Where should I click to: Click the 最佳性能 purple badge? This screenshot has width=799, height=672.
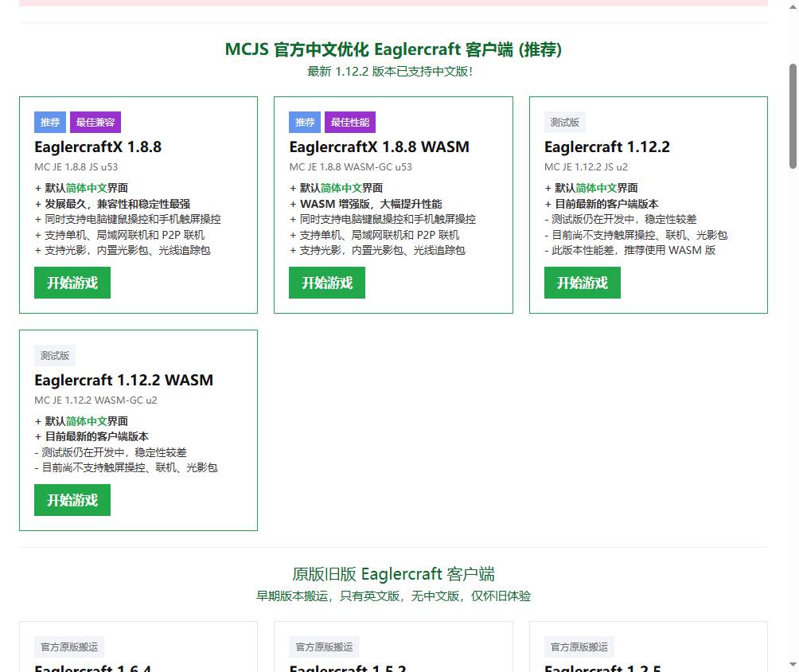pyautogui.click(x=350, y=123)
